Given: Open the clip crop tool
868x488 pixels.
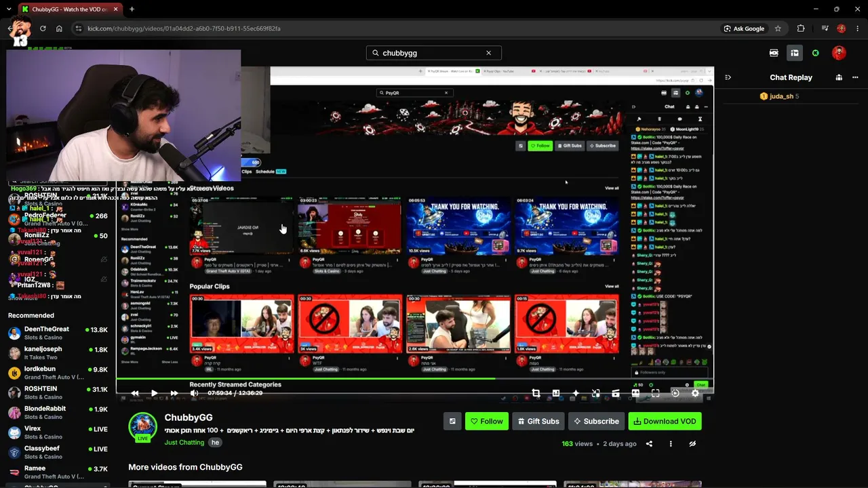Looking at the screenshot, I should [536, 393].
